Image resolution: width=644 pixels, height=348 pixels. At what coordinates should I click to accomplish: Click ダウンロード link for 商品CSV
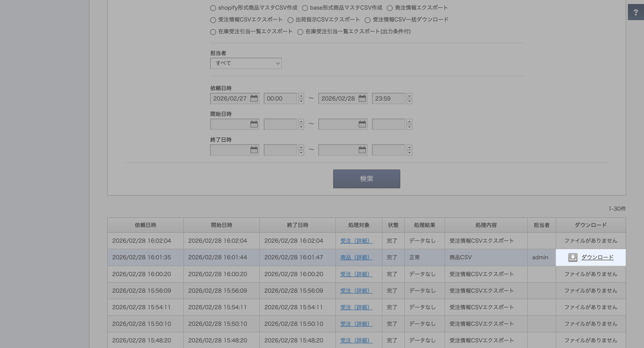click(x=597, y=257)
